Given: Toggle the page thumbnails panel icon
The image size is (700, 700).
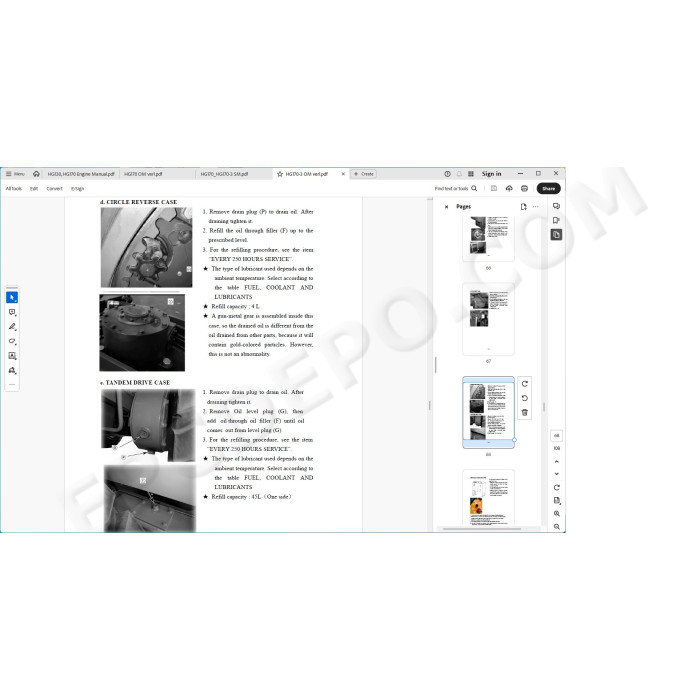Looking at the screenshot, I should pyautogui.click(x=556, y=234).
